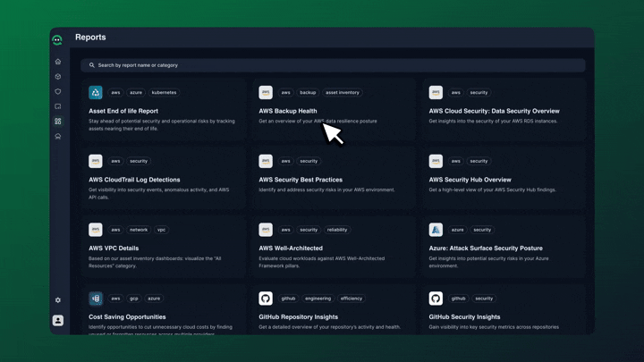The width and height of the screenshot is (644, 362).
Task: Open the Home icon in sidebar
Action: click(x=58, y=62)
